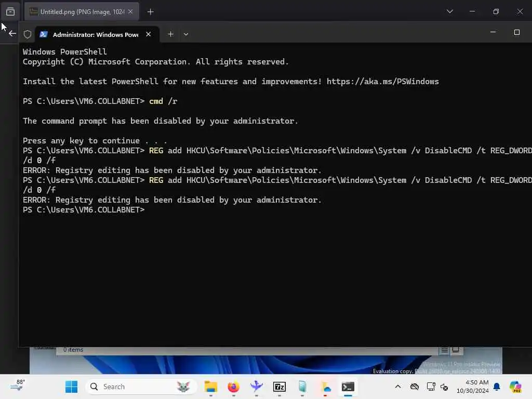Close the Untitled.png browser tab

[x=130, y=12]
